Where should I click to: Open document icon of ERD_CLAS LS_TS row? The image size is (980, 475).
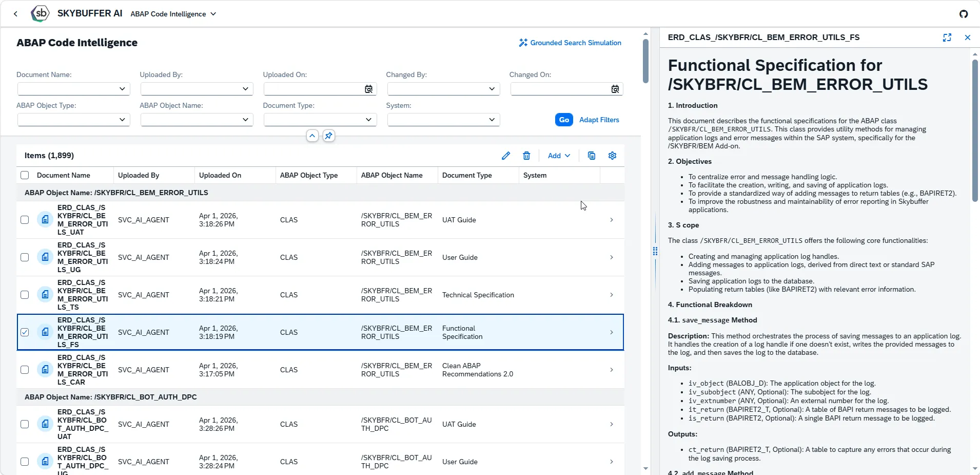click(x=45, y=295)
